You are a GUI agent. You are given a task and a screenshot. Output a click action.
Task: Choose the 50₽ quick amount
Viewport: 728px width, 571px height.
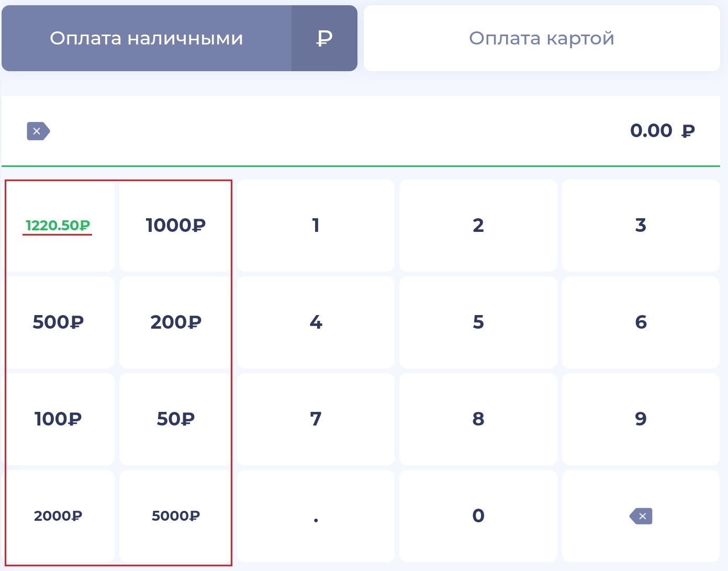pos(176,419)
